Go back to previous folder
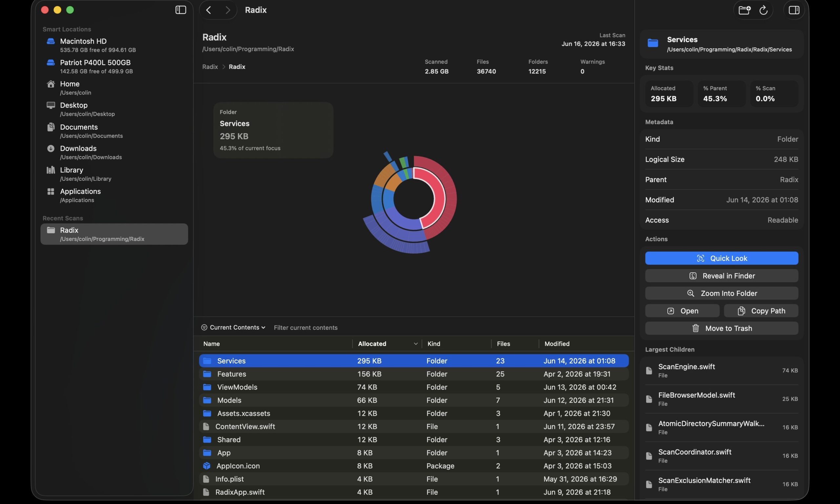The width and height of the screenshot is (840, 504). point(208,10)
